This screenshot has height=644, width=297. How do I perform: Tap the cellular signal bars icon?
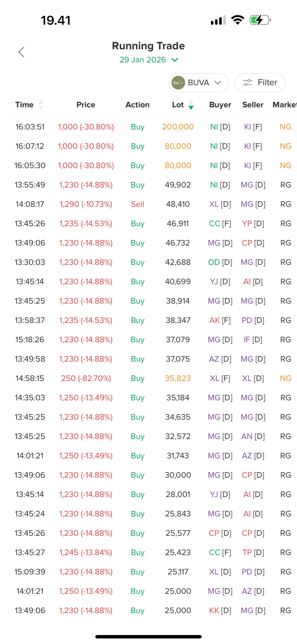[218, 20]
